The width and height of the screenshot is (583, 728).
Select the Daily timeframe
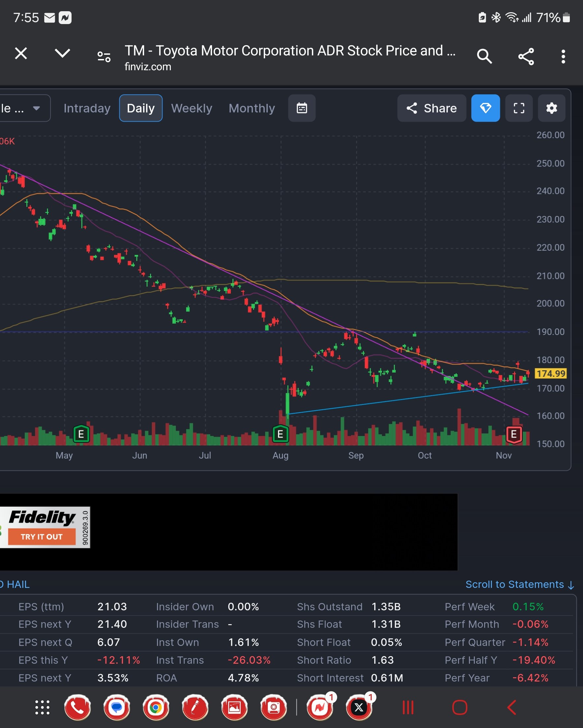141,108
